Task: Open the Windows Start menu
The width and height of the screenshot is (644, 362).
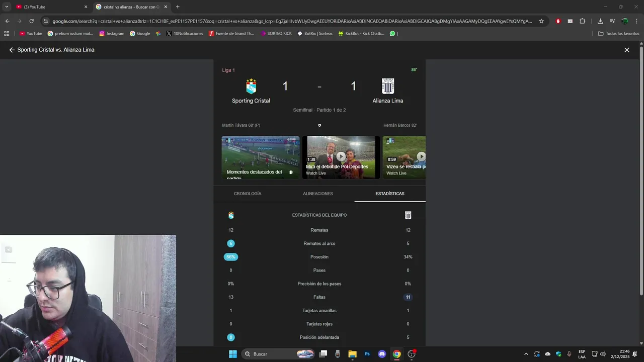Action: [233, 354]
